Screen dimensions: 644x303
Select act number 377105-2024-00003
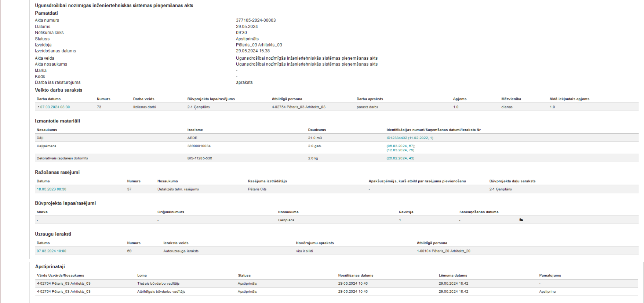pyautogui.click(x=256, y=21)
